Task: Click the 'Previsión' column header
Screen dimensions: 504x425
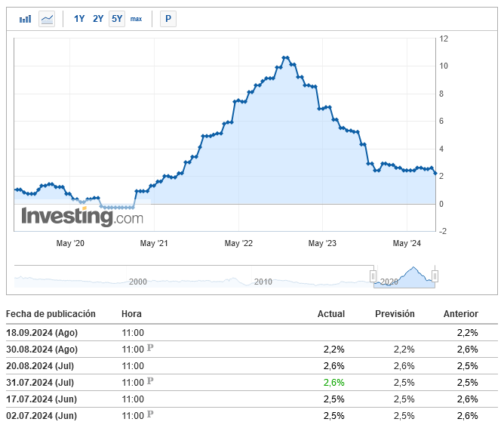Action: point(395,314)
